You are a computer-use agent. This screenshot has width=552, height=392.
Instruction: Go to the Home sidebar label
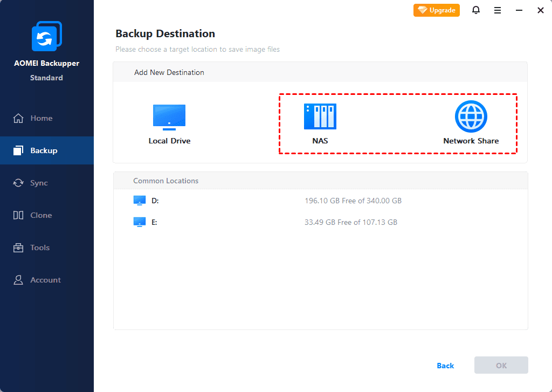[42, 118]
